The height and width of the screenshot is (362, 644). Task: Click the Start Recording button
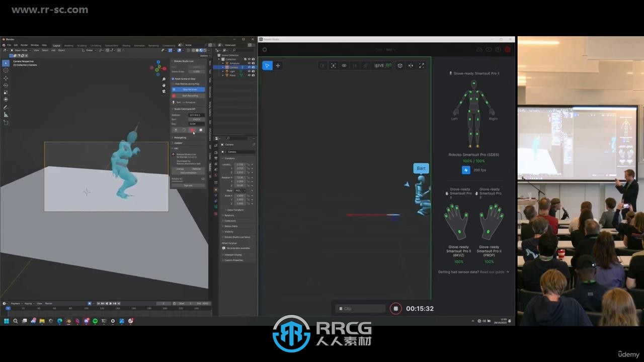pos(188,96)
